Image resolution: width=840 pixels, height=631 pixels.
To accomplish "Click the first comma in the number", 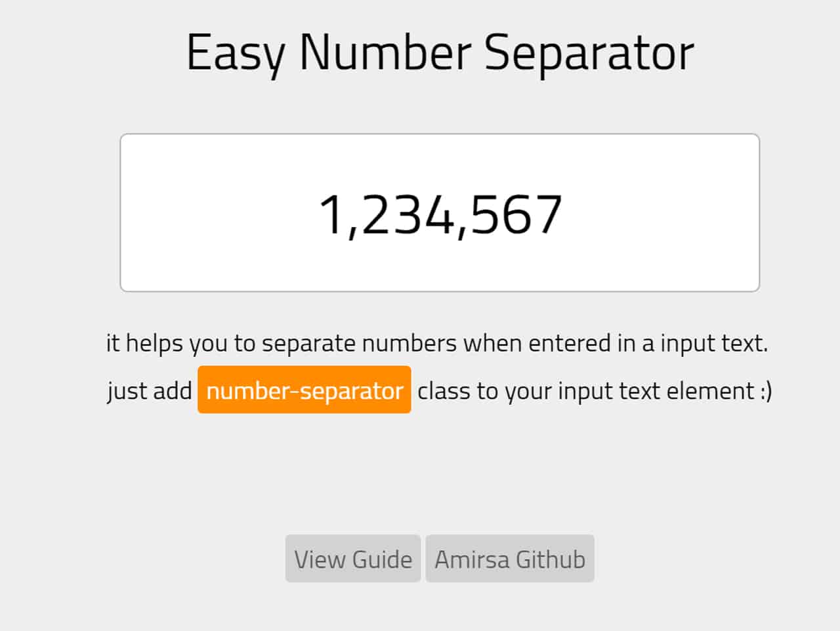I will 352,230.
